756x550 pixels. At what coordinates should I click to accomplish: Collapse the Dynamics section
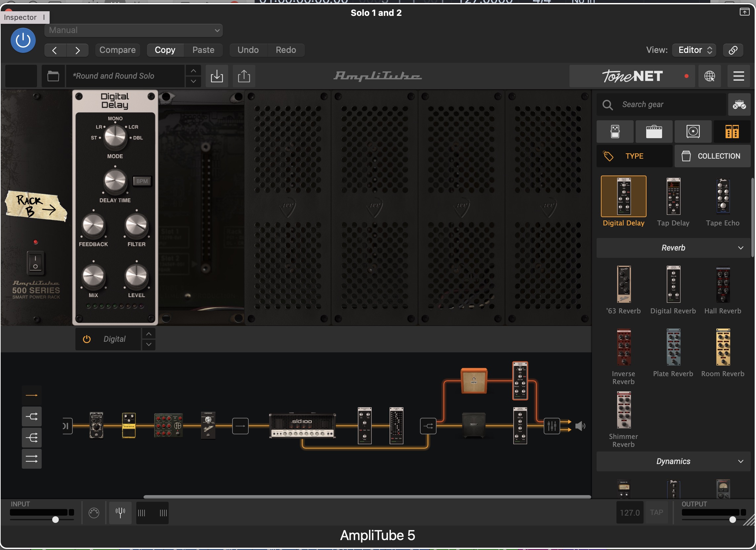673,461
